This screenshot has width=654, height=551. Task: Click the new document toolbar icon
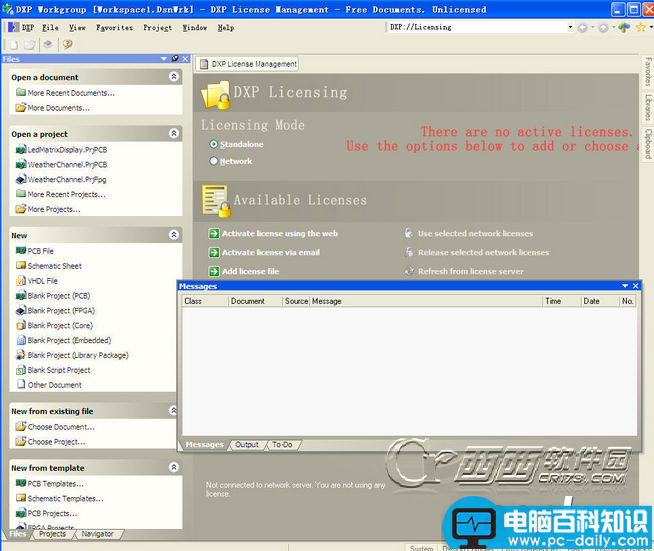tap(14, 44)
